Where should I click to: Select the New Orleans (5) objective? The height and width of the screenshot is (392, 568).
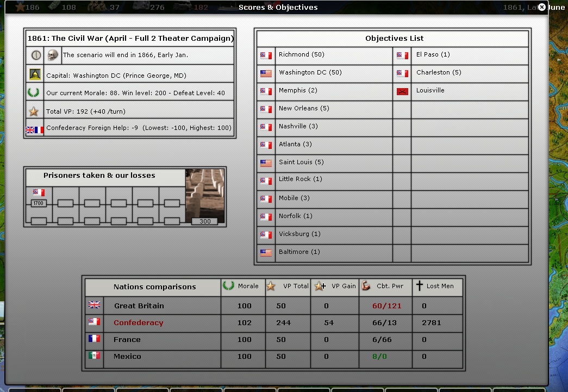[x=298, y=109]
